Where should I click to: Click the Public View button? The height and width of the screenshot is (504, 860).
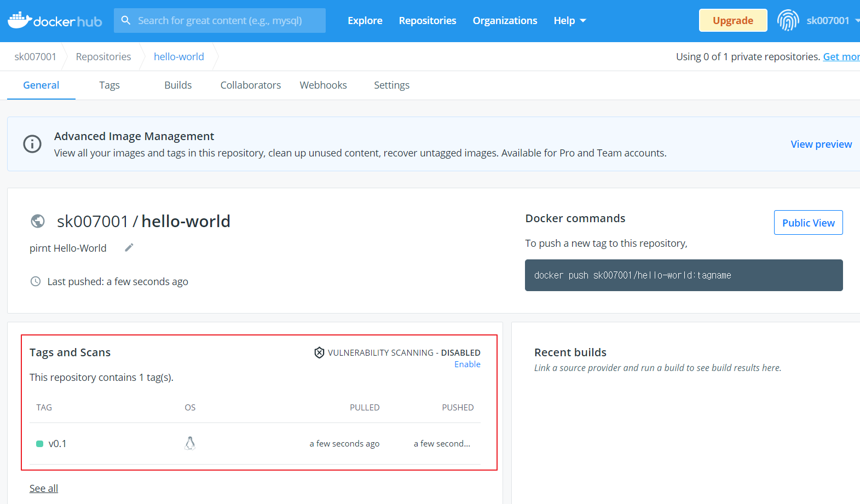click(x=808, y=222)
